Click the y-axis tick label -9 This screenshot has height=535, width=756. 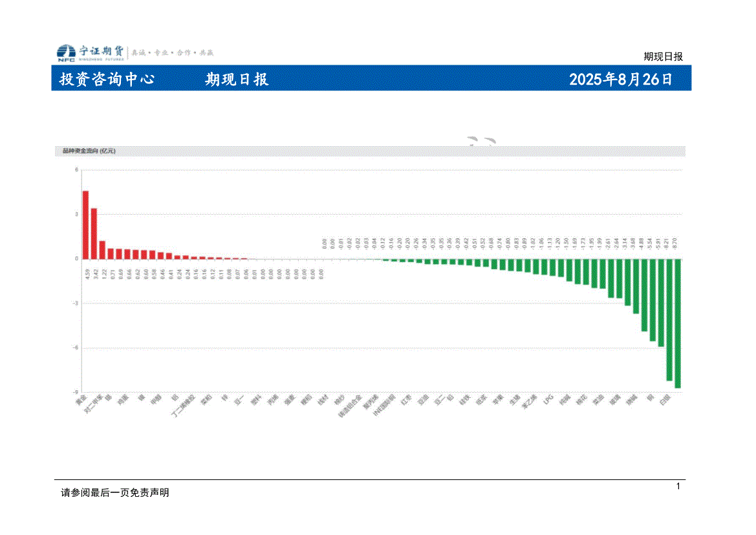click(x=76, y=392)
